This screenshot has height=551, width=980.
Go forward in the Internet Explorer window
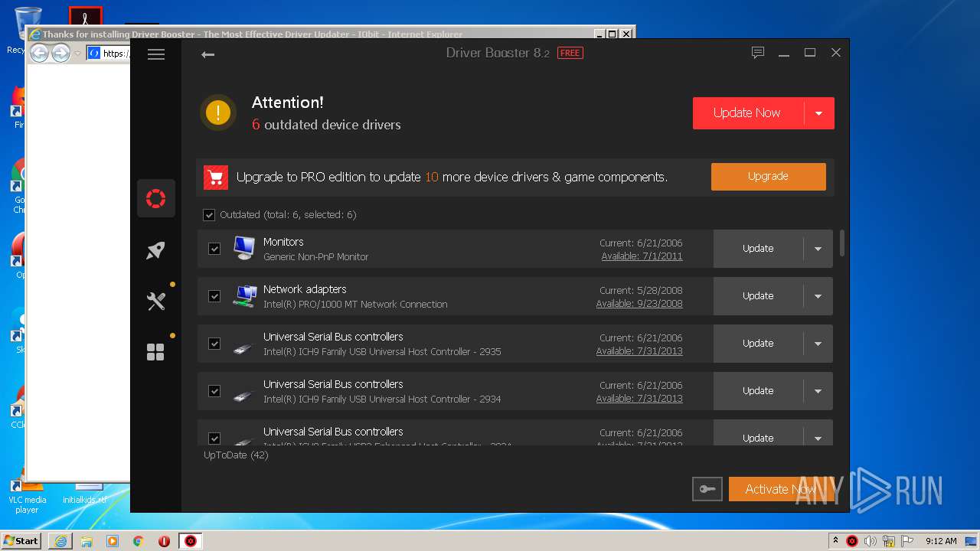pos(60,53)
